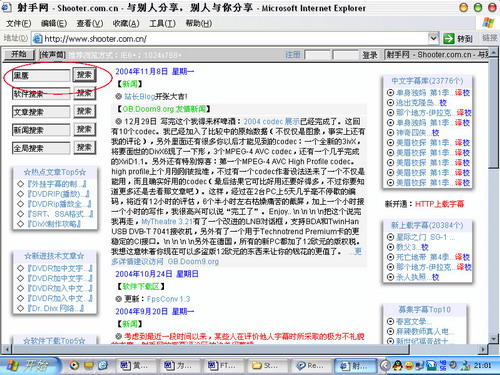500x375 pixels.
Task: Open the FpsConv 1.3 link
Action: [168, 299]
